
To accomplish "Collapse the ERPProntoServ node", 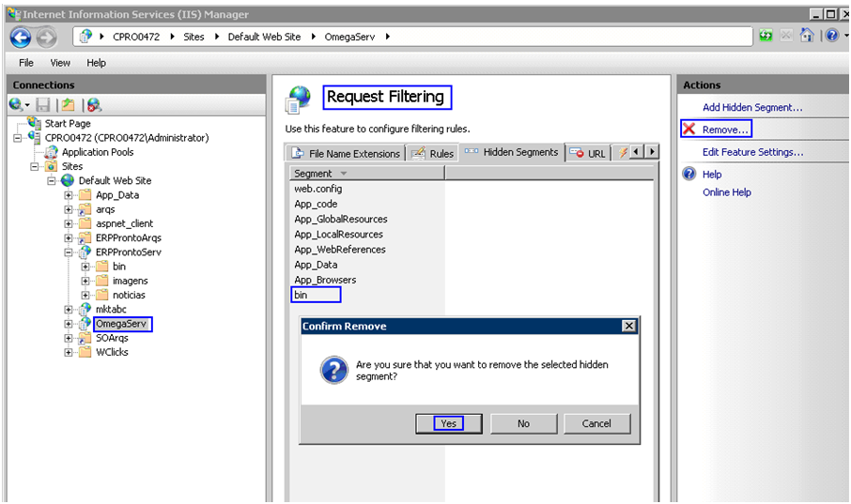I will [x=69, y=252].
